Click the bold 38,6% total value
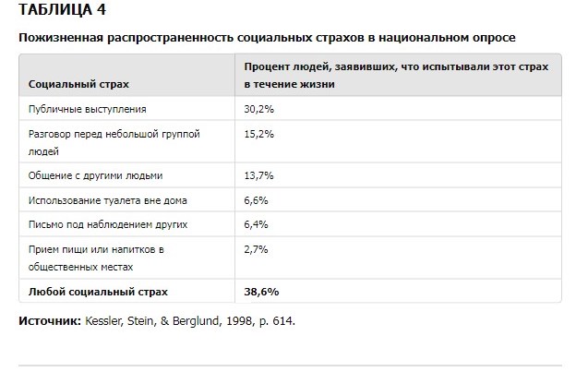This screenshot has height=372, width=588. pyautogui.click(x=261, y=291)
